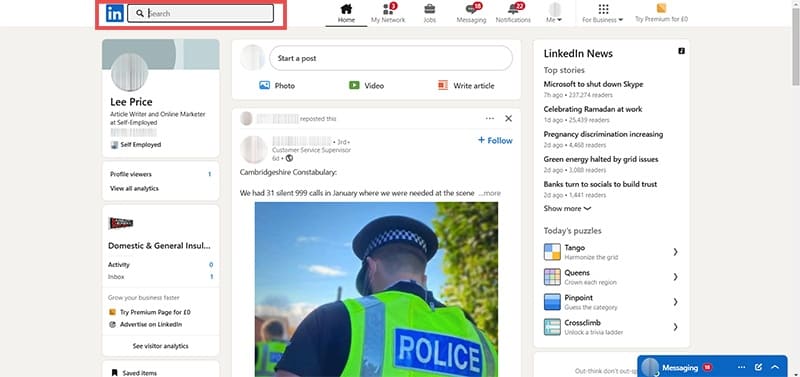Screen dimensions: 800x377
Task: Expand the Messaging overlay chevron
Action: (775, 367)
